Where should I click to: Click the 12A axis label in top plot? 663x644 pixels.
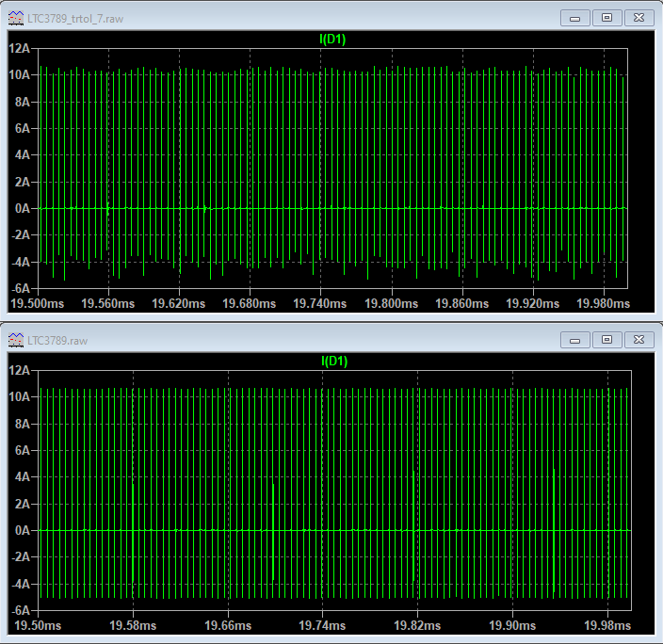(x=20, y=48)
